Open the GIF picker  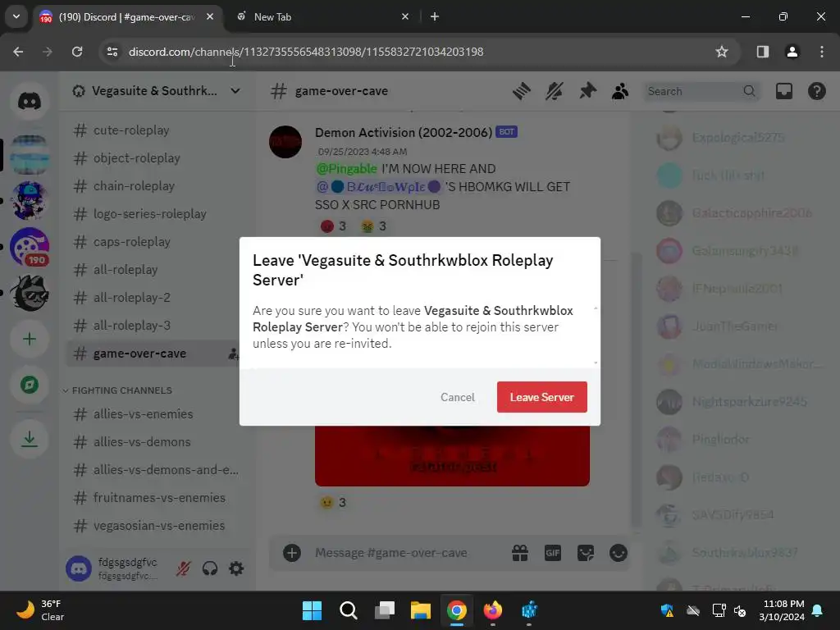[552, 553]
